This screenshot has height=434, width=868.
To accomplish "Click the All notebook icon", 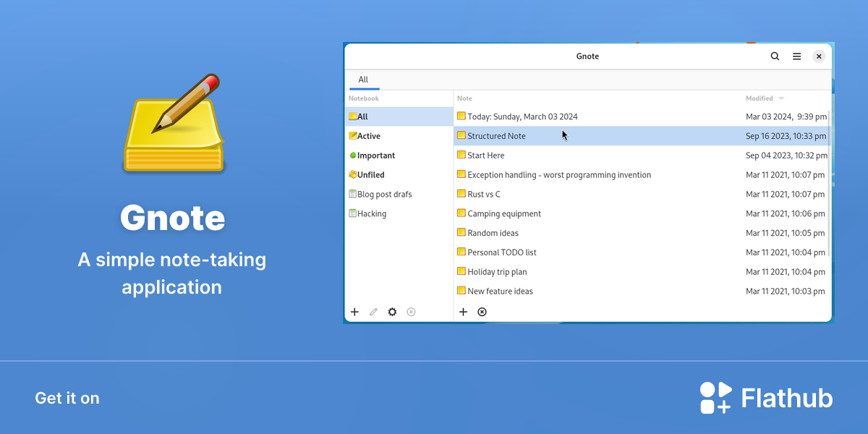I will (x=353, y=116).
